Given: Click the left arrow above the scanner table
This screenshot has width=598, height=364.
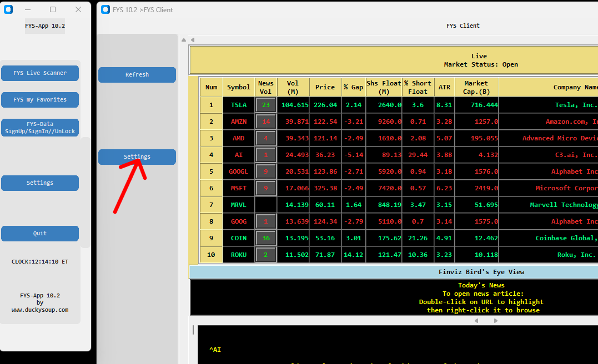Looking at the screenshot, I should (x=193, y=40).
